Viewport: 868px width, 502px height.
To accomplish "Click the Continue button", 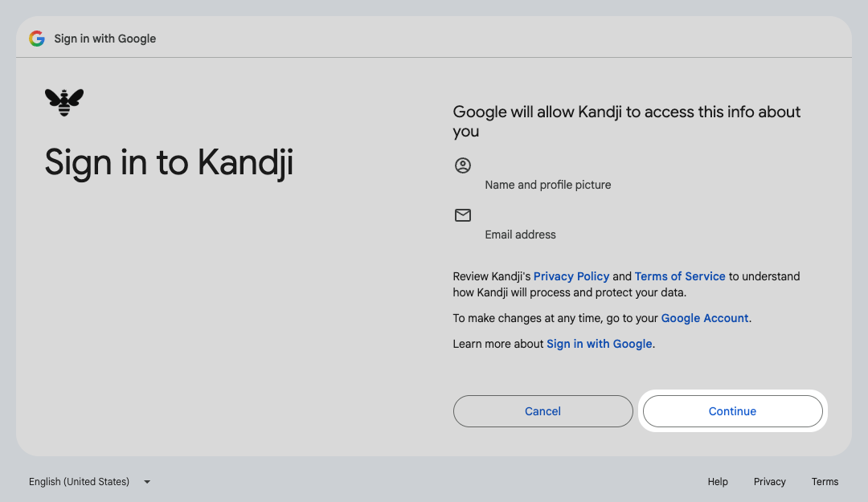I will 732,411.
